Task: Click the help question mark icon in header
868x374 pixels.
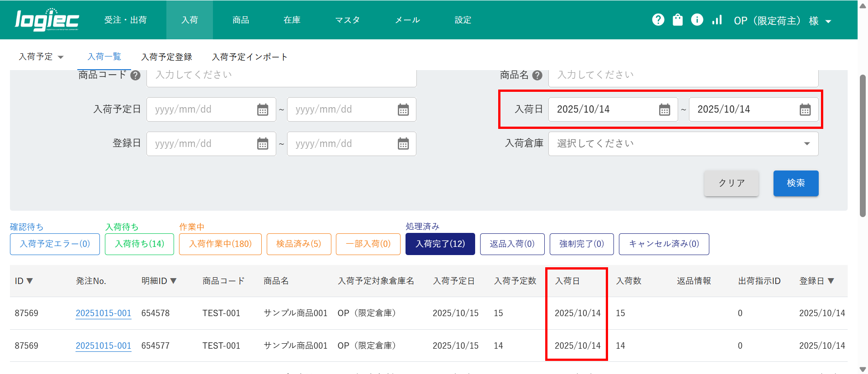Action: click(658, 20)
